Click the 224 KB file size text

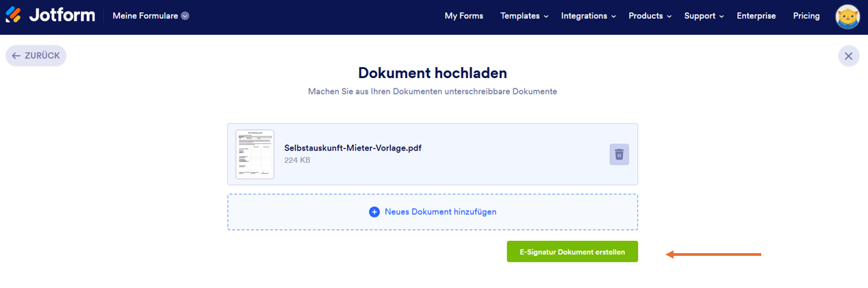tap(297, 160)
